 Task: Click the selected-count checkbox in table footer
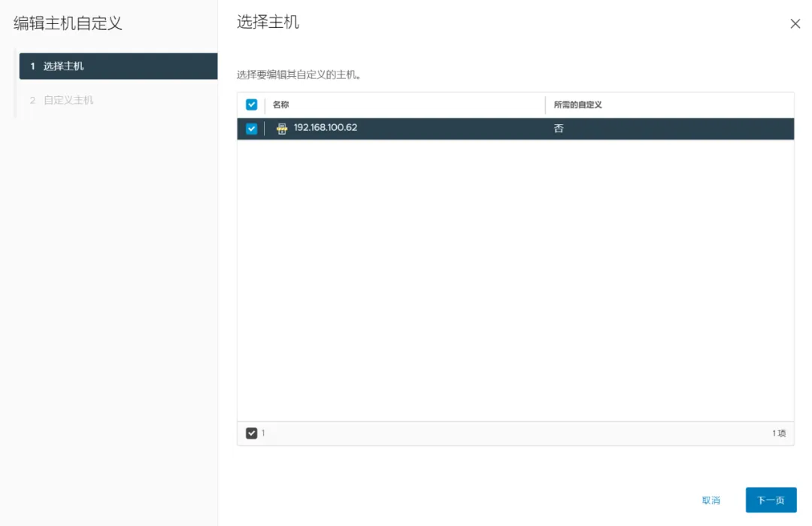point(251,433)
